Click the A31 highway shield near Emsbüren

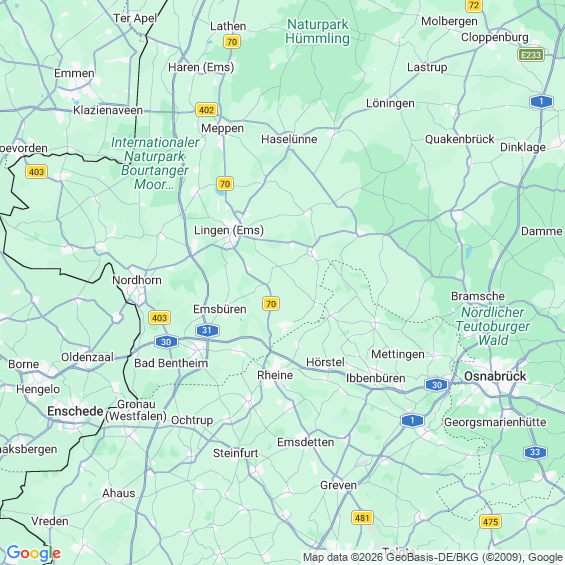pyautogui.click(x=207, y=330)
